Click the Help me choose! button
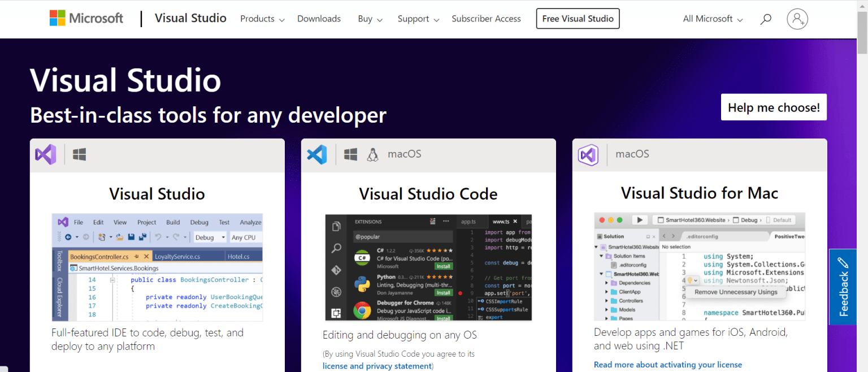 [x=774, y=107]
